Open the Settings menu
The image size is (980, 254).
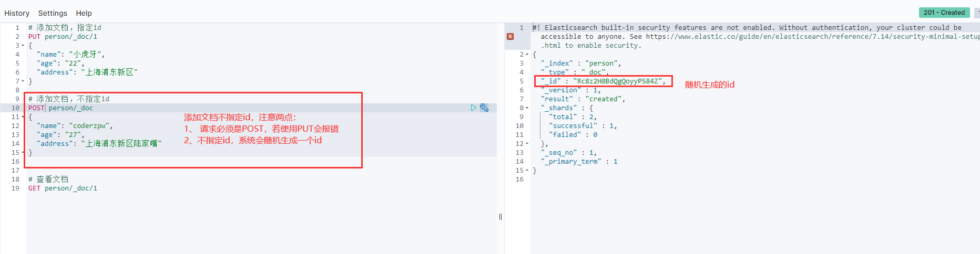click(53, 13)
